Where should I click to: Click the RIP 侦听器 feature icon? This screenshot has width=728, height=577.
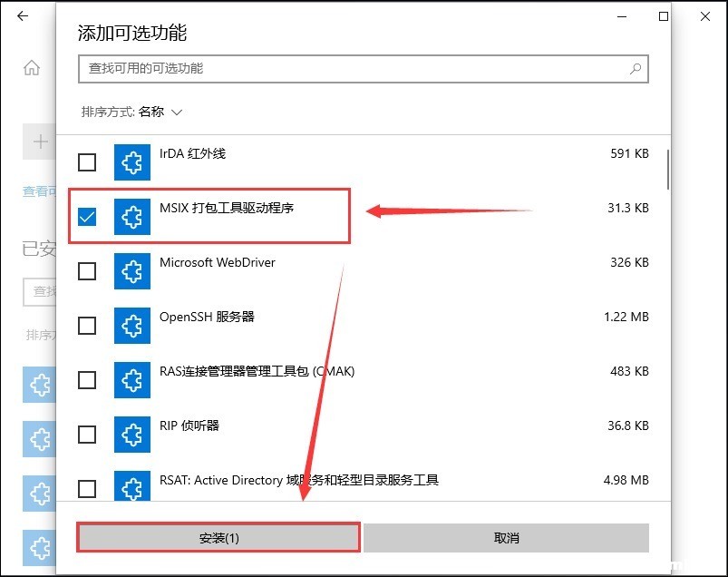pyautogui.click(x=132, y=435)
